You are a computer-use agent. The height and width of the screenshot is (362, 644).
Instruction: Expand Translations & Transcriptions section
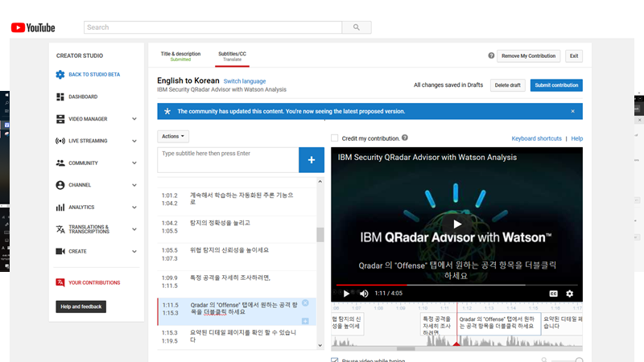(134, 229)
